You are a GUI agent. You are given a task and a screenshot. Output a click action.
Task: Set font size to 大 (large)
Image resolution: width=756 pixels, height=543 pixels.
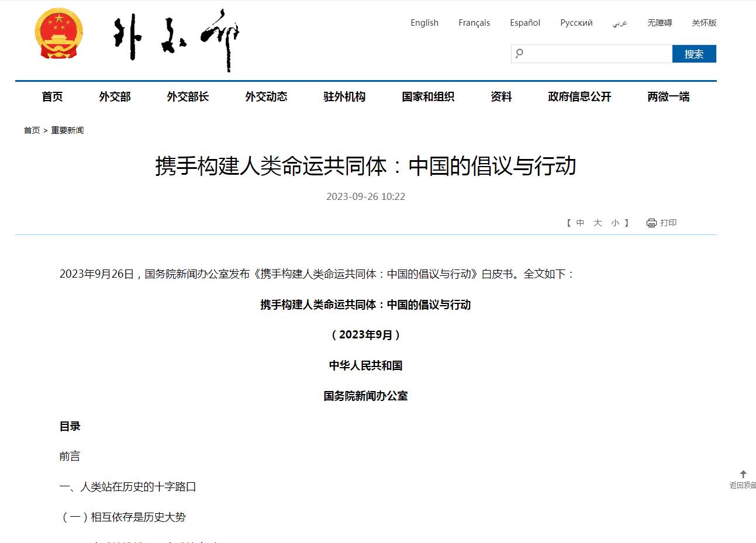(598, 223)
